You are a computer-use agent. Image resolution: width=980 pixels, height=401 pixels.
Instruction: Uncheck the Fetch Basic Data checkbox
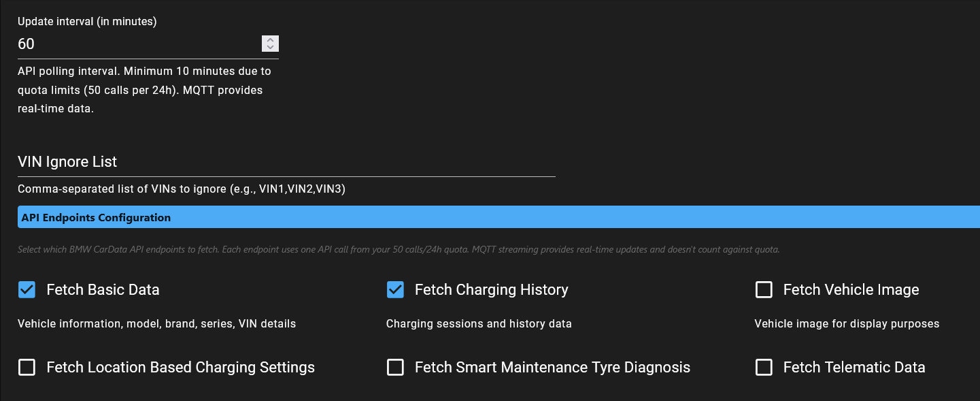click(27, 290)
